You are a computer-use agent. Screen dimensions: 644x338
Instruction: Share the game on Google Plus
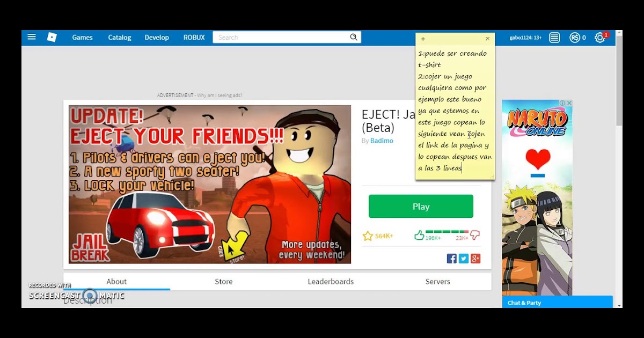pos(475,259)
